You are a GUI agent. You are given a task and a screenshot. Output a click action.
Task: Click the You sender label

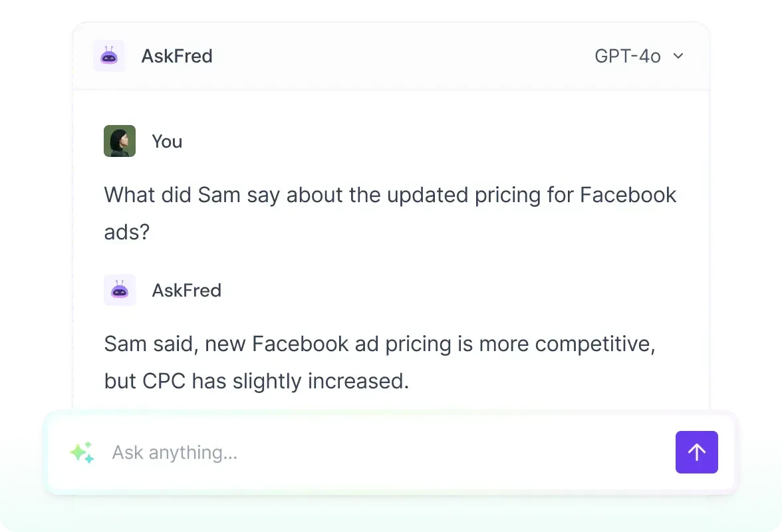[x=166, y=141]
